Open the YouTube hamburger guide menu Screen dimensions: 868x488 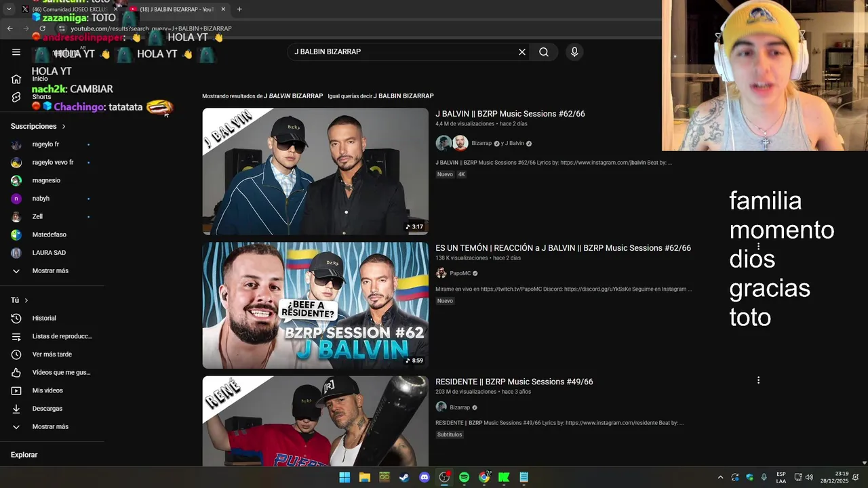16,52
